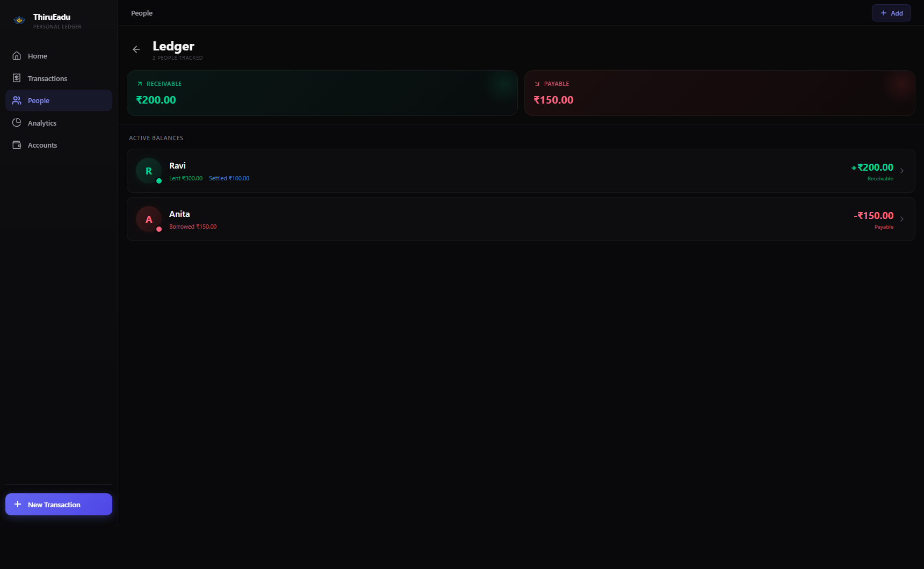Click Ravi's green R avatar

click(149, 171)
